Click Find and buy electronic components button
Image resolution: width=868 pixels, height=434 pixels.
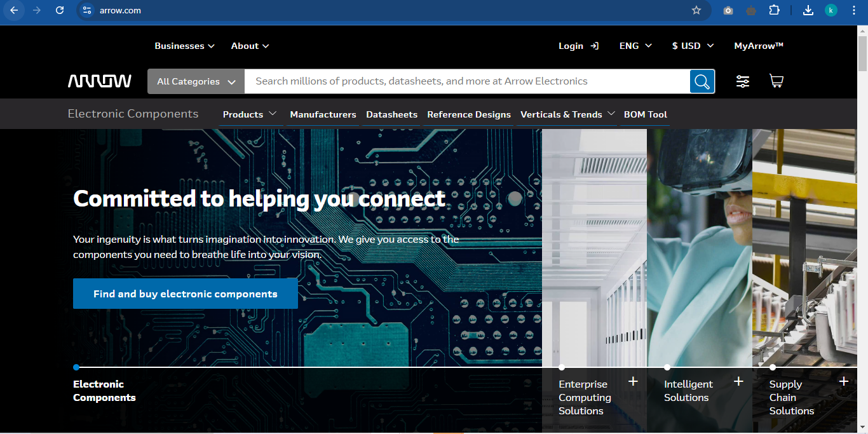coord(186,294)
